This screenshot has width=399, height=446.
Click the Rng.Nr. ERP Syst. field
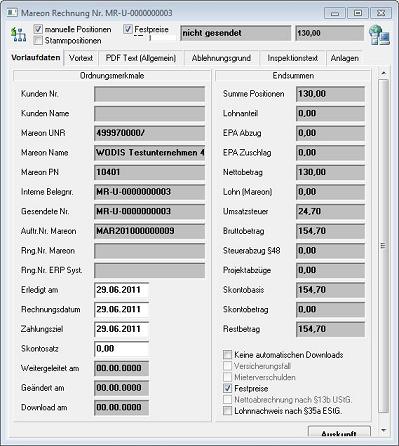[149, 270]
